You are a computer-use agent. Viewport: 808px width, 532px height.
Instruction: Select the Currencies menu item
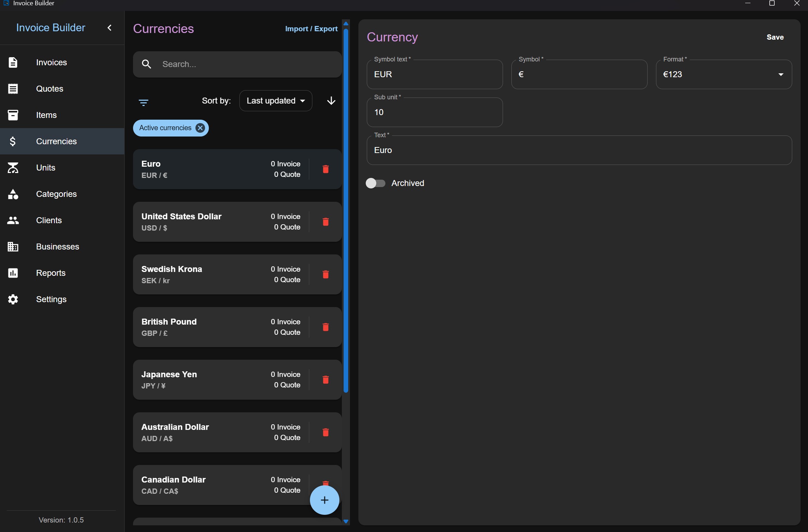[x=62, y=141]
